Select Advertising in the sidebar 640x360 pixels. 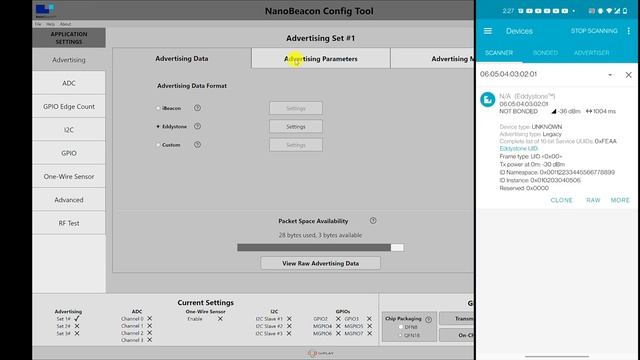click(x=69, y=60)
